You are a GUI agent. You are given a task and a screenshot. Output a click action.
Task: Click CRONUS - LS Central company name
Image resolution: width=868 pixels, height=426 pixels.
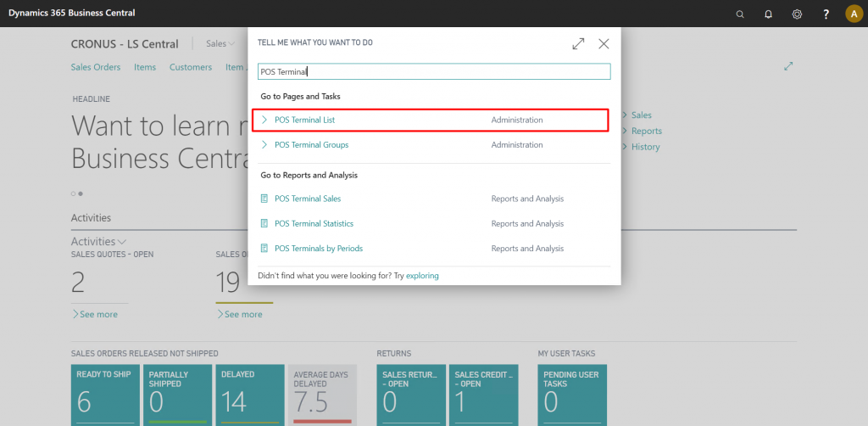125,44
